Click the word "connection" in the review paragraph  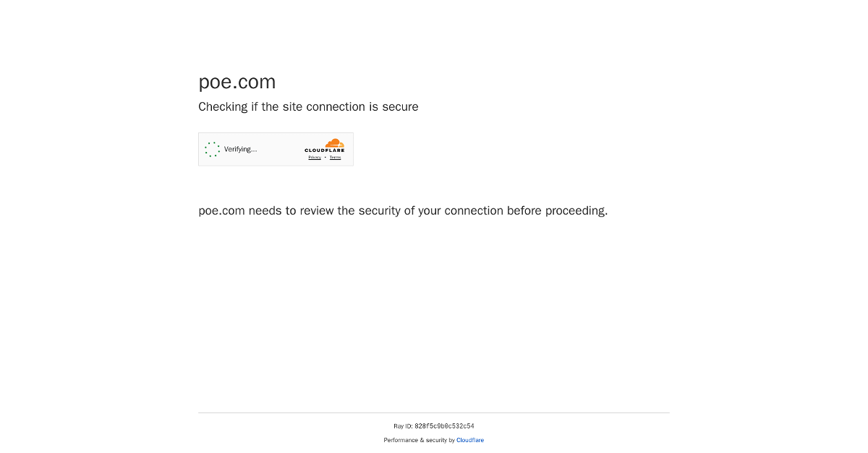(474, 211)
